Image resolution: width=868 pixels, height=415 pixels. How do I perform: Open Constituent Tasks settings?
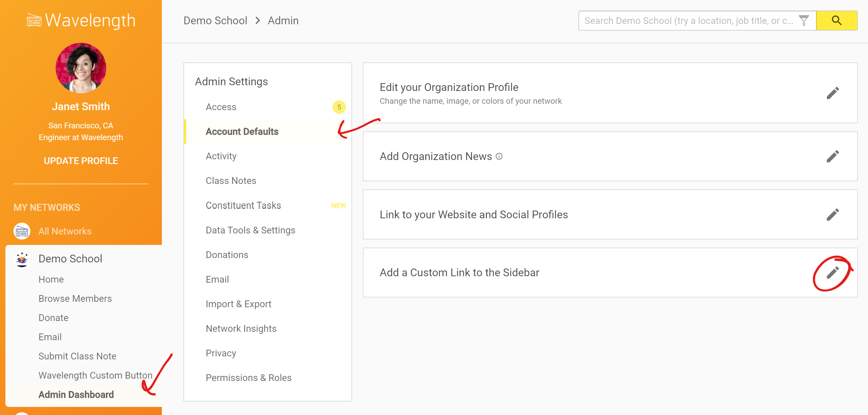243,205
